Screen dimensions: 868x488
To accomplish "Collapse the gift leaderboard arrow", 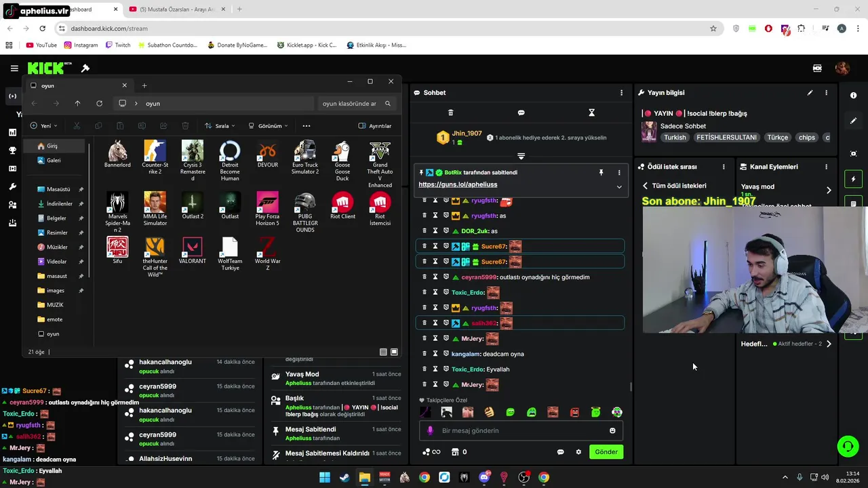I will coord(521,156).
